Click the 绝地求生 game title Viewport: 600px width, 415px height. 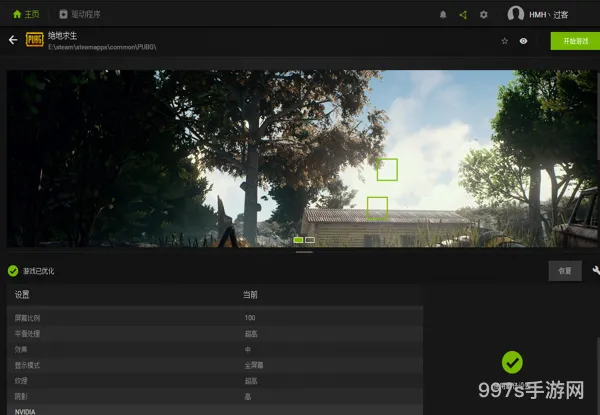62,36
